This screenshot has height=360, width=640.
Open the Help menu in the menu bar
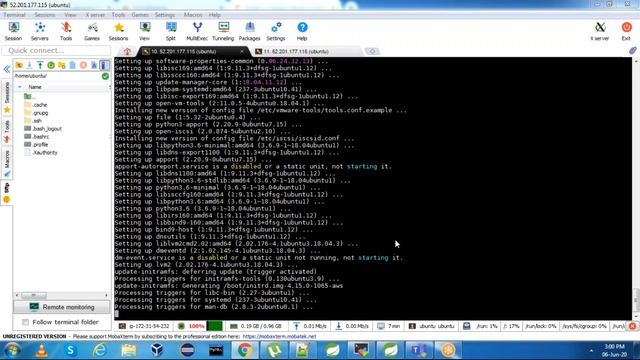[215, 15]
